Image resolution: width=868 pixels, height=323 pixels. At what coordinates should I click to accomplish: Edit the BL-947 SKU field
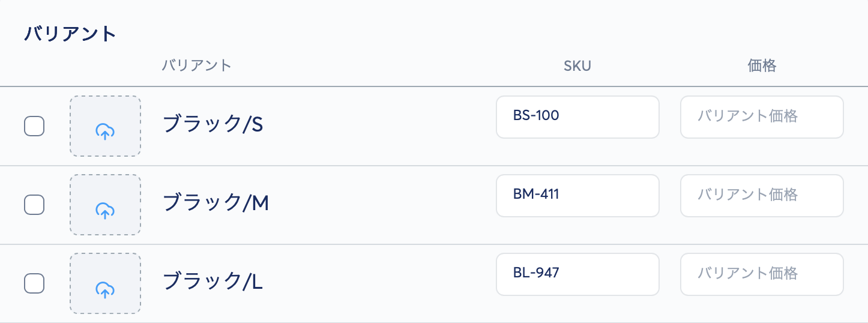pyautogui.click(x=577, y=274)
